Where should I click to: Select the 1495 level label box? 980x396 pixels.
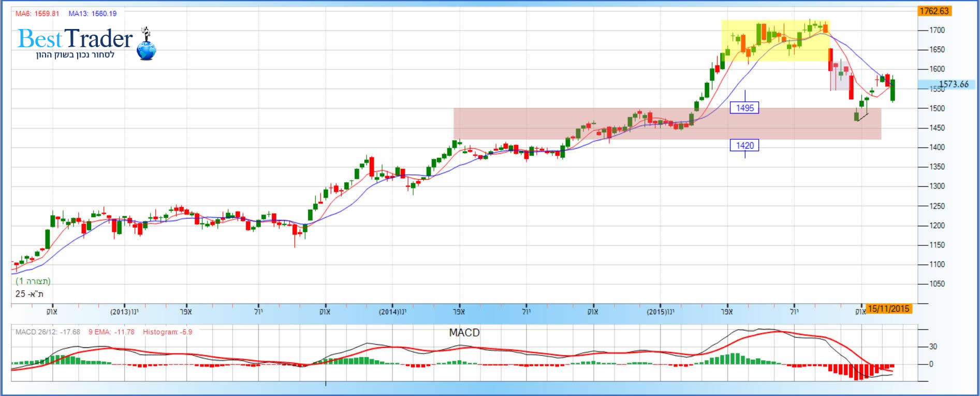tap(744, 108)
